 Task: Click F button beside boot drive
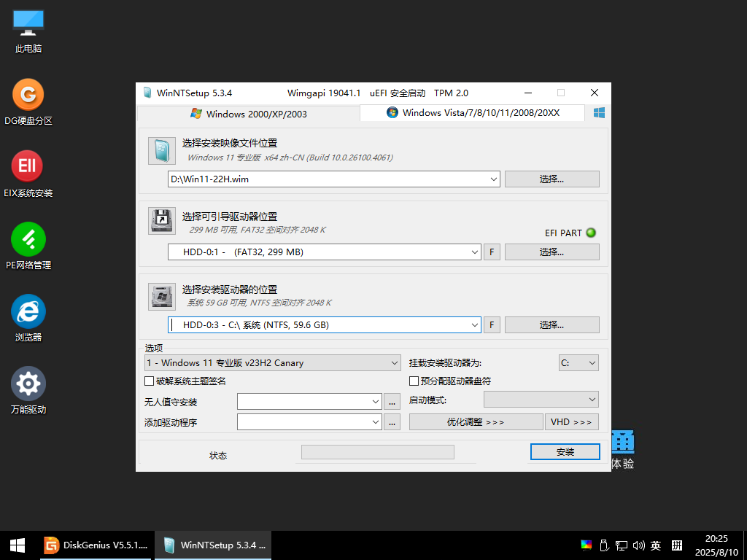(492, 252)
